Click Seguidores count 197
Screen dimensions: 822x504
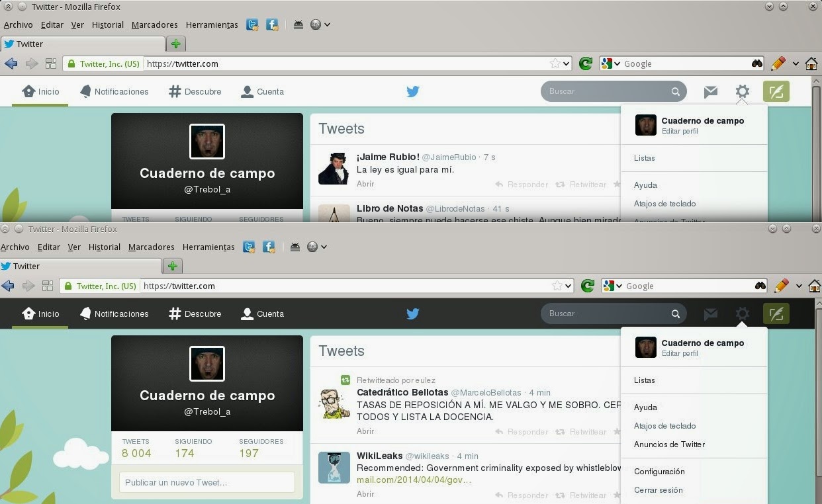[x=249, y=453]
